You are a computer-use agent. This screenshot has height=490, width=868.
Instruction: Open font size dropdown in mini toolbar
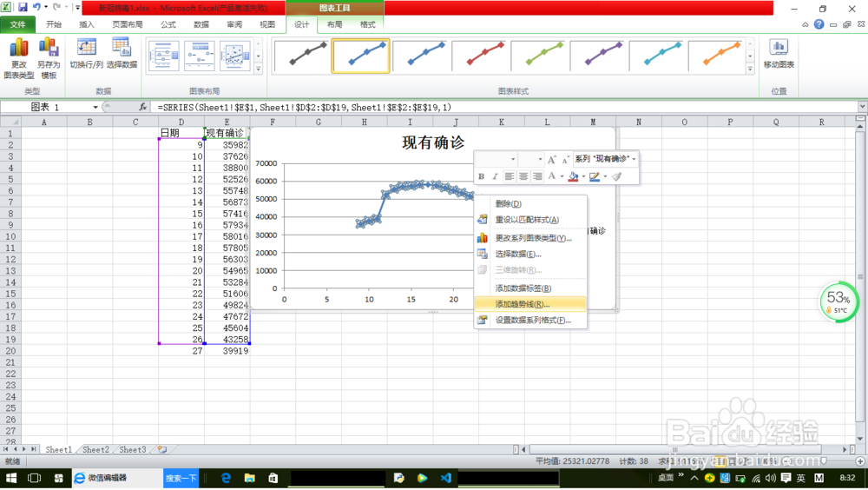click(540, 160)
